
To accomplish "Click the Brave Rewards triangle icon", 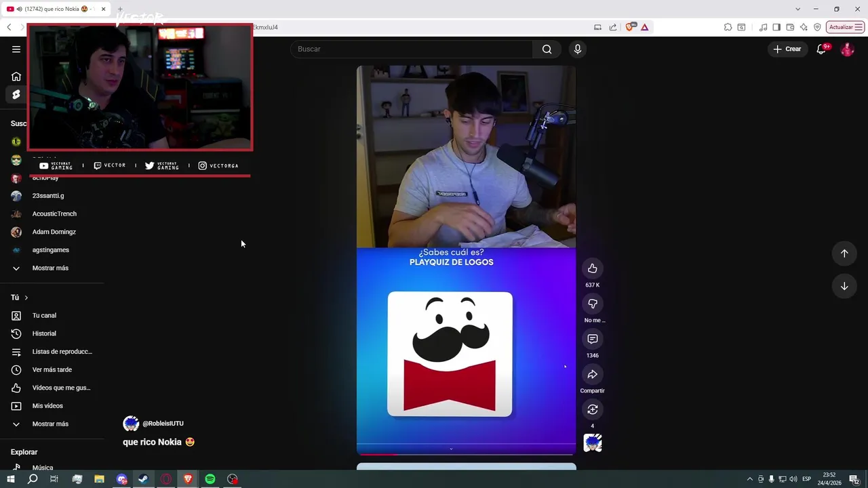I will 644,27.
